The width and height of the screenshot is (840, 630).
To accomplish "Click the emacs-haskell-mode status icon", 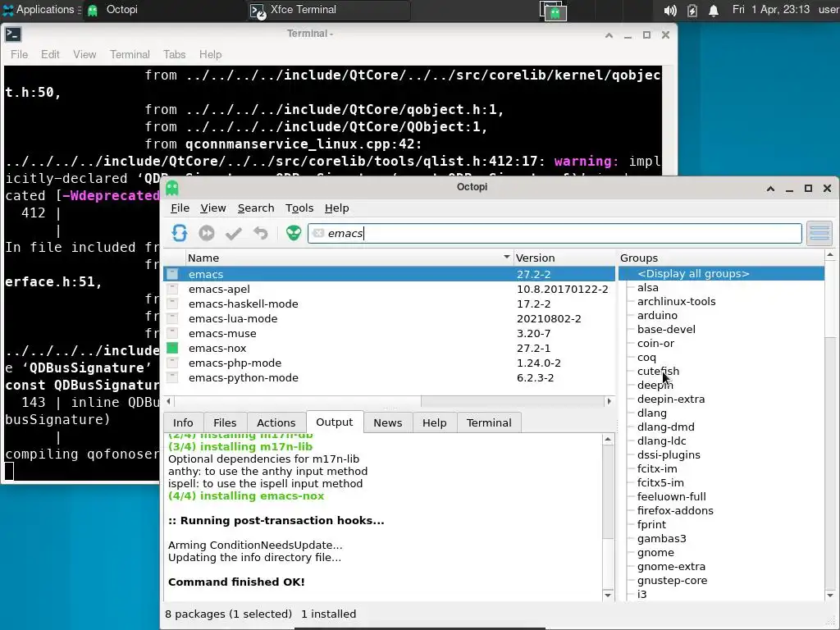I will click(172, 304).
